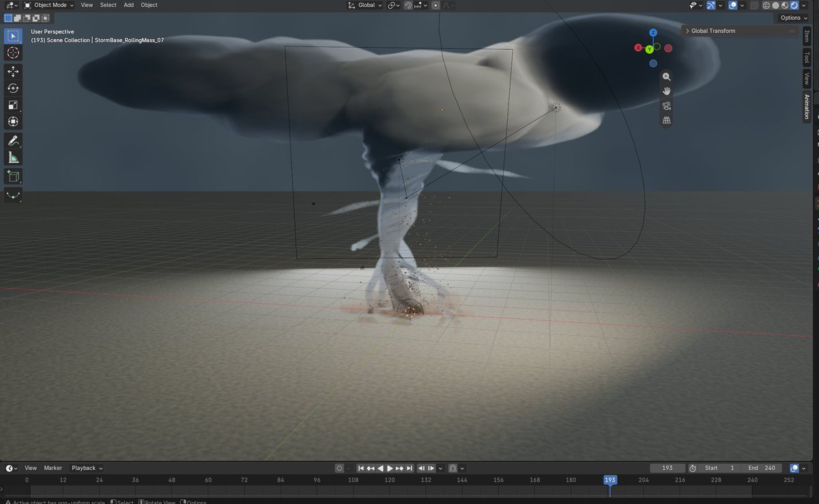Toggle auto keying record button
The width and height of the screenshot is (819, 504).
coord(339,468)
